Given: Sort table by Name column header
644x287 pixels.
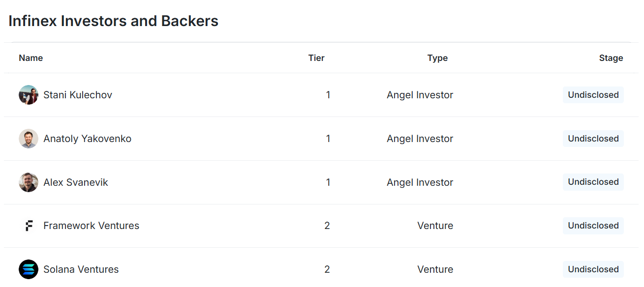Looking at the screenshot, I should (x=31, y=58).
